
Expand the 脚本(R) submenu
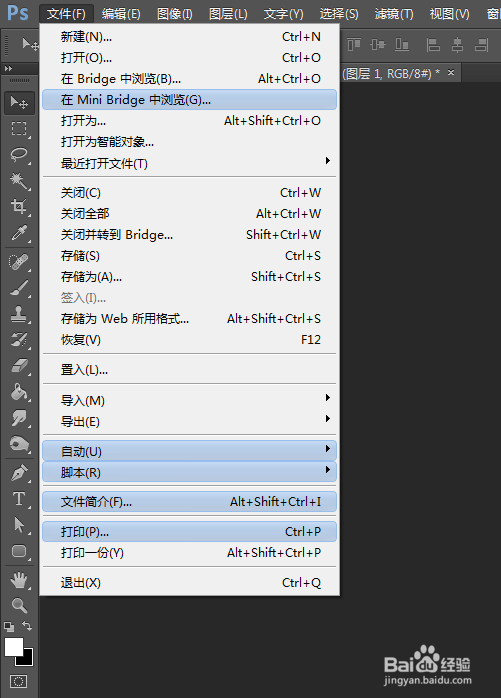pos(190,472)
